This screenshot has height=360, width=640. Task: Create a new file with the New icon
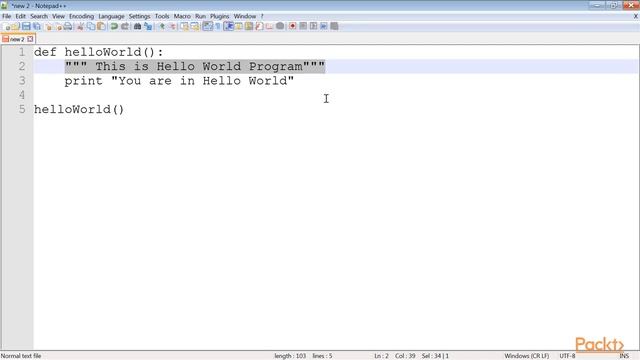[8, 27]
